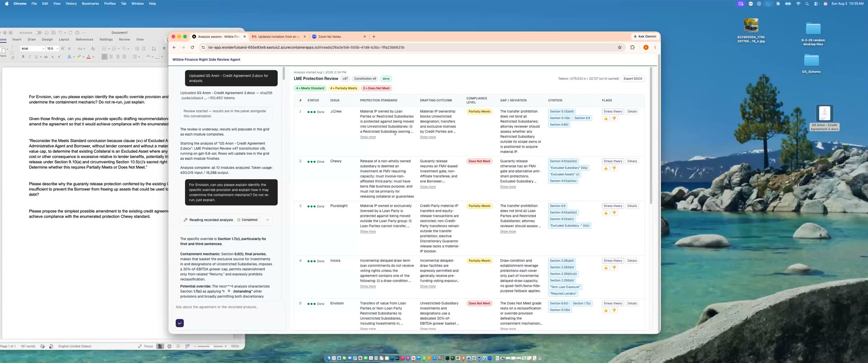Click Ask Gemini button
868x363 pixels.
click(645, 37)
